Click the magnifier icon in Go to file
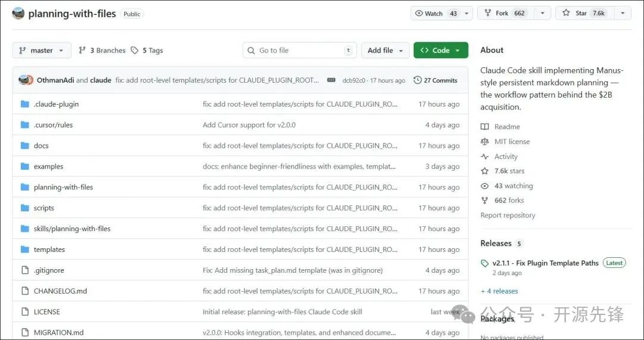 [x=251, y=51]
